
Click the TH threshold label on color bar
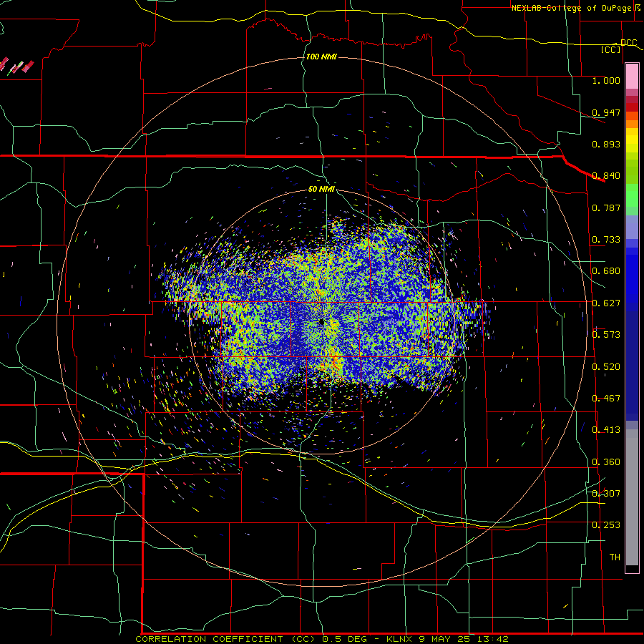(615, 557)
